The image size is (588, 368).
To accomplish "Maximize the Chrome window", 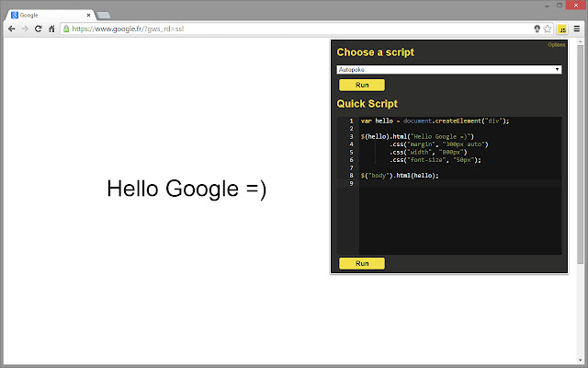I will (x=560, y=6).
